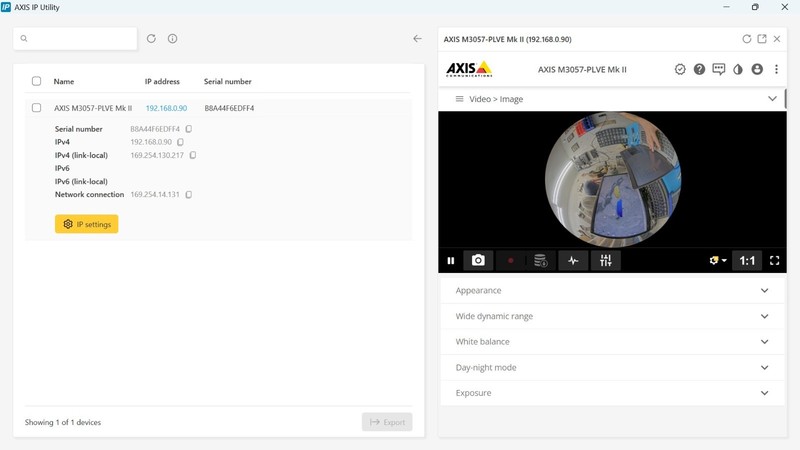Click serial B8A44F6EDFF4 in device row
800x450 pixels.
click(x=229, y=108)
